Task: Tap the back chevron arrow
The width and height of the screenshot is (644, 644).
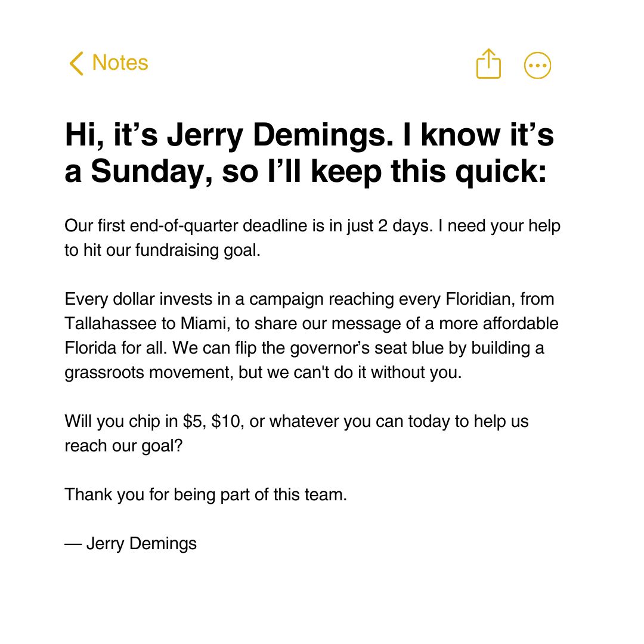Action: tap(76, 63)
